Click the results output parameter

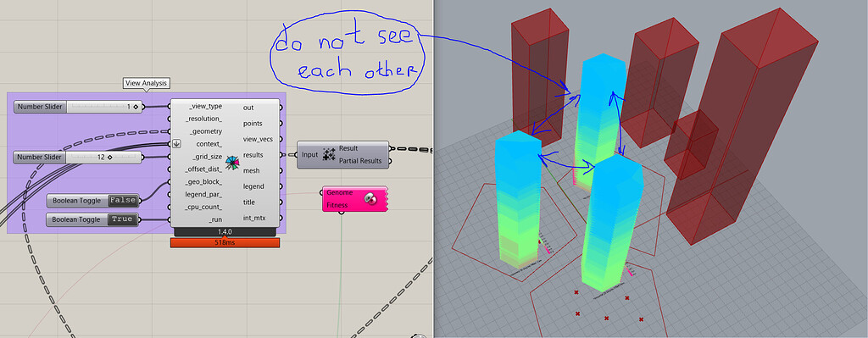point(253,155)
